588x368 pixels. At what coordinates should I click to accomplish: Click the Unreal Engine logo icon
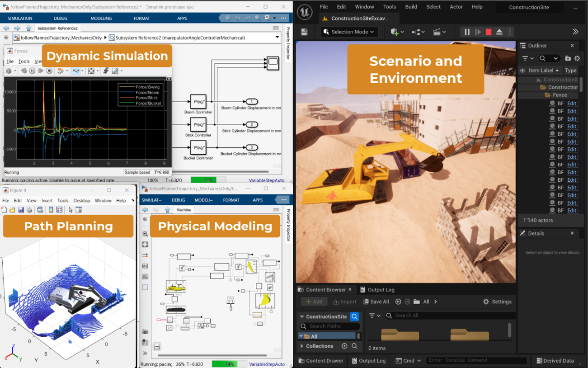305,12
